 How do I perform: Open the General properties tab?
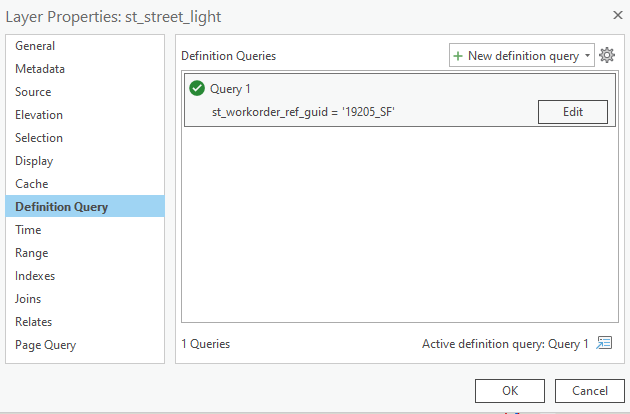pos(35,46)
